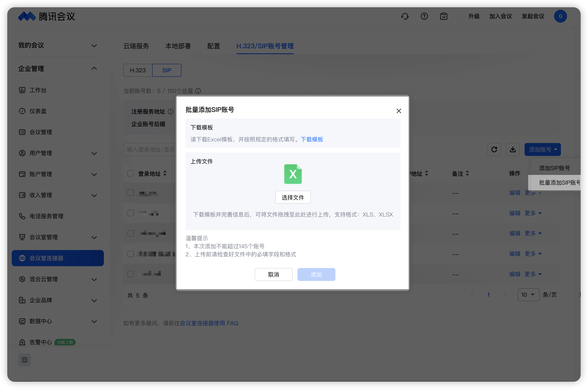Open 会议室连接器使用 FAQ link
Viewport: 588px width, 389px height.
tap(209, 323)
